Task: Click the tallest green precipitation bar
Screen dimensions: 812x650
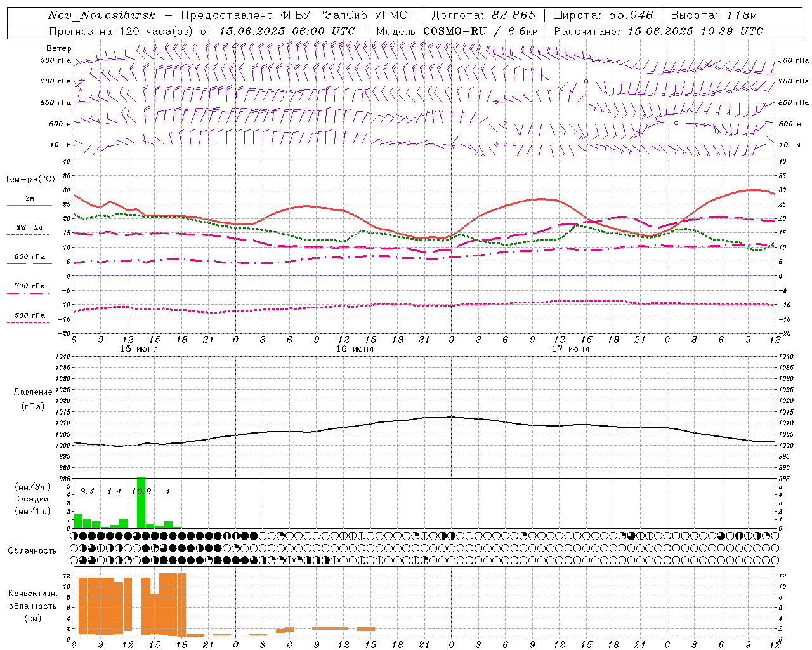Action: pos(141,503)
